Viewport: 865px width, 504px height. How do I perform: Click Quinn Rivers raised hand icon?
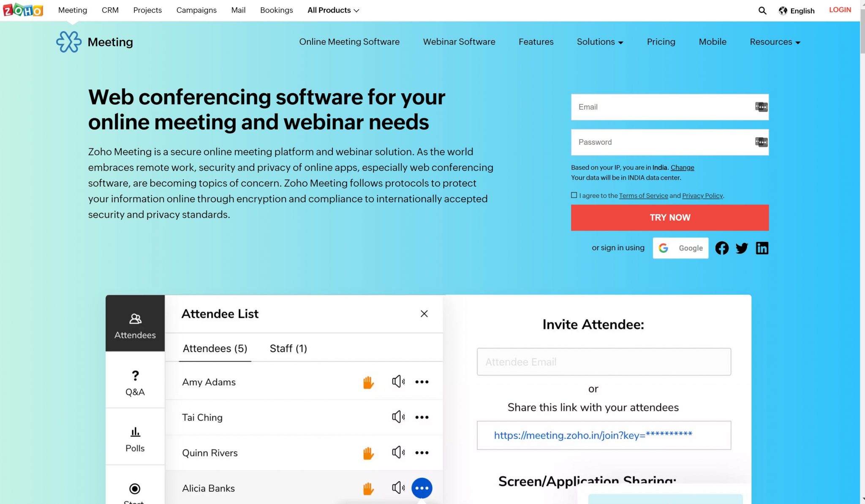(x=368, y=453)
